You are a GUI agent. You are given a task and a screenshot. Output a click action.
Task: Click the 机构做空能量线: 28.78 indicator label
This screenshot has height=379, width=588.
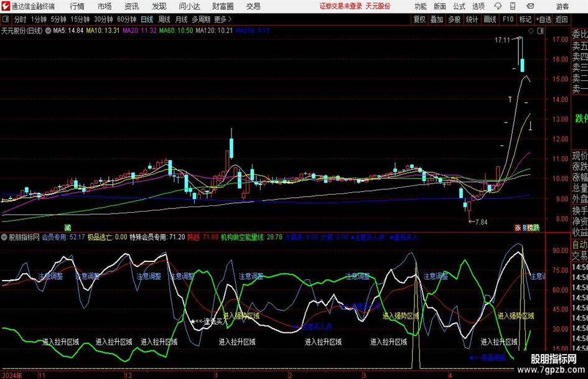point(251,237)
